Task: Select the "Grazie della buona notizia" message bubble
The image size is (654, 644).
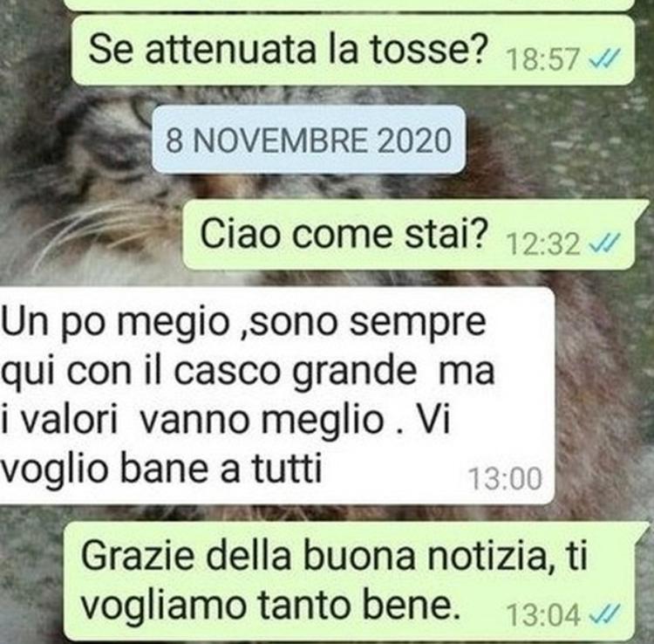Action: click(353, 581)
